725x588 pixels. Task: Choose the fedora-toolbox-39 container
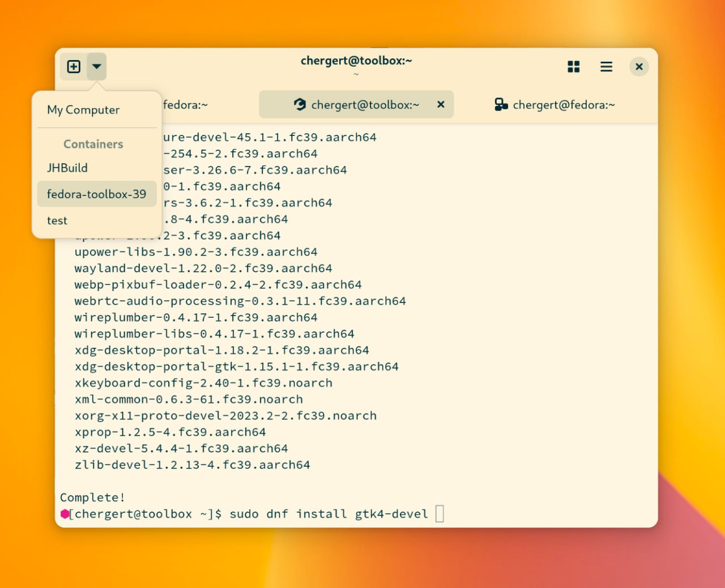[97, 194]
